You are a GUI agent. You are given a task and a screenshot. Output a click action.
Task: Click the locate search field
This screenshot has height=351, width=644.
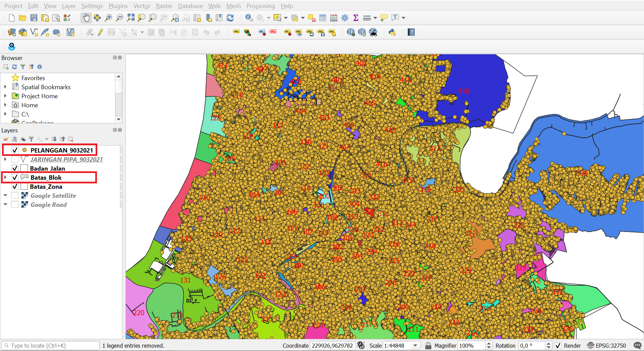(x=50, y=345)
